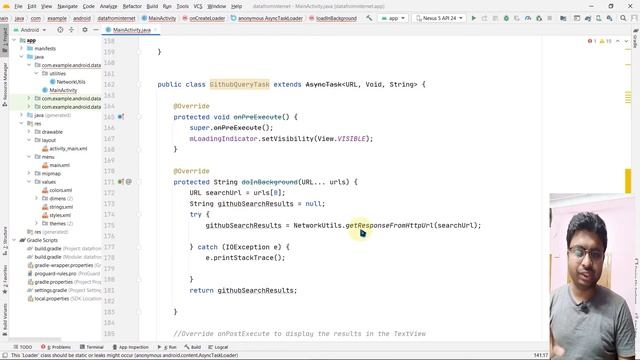
Task: Click the MainActivity breadcrumb in navigation bar
Action: [x=159, y=18]
